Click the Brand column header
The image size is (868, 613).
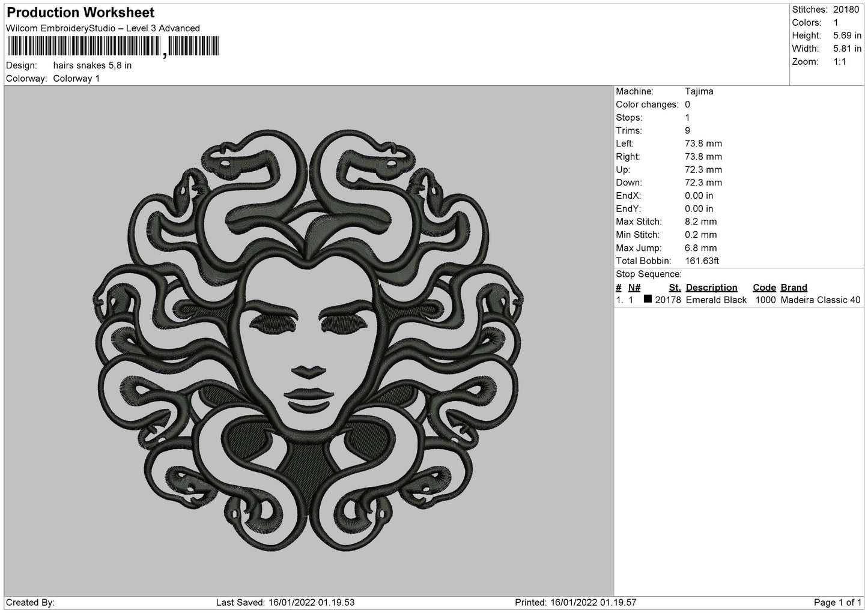pyautogui.click(x=794, y=288)
